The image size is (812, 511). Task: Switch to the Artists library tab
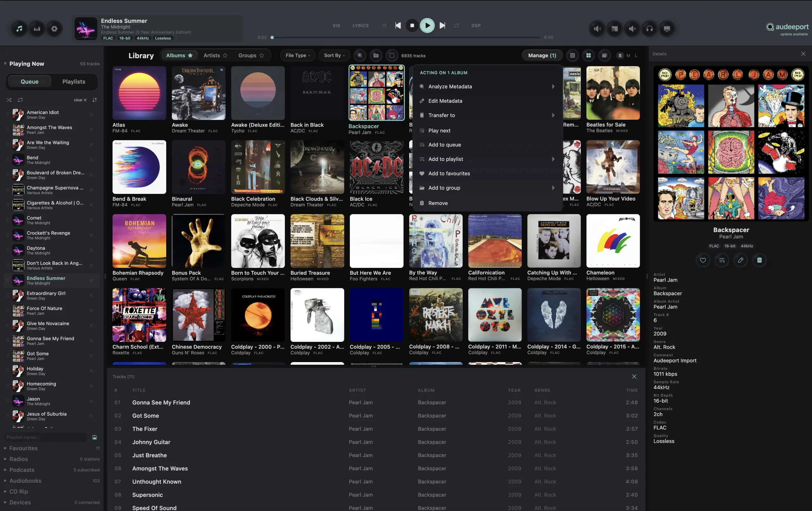pyautogui.click(x=215, y=55)
